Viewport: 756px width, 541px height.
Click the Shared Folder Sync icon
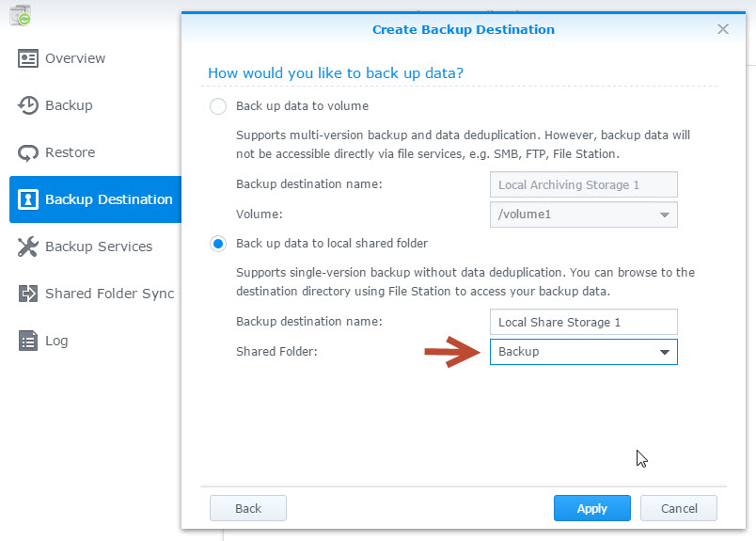28,294
